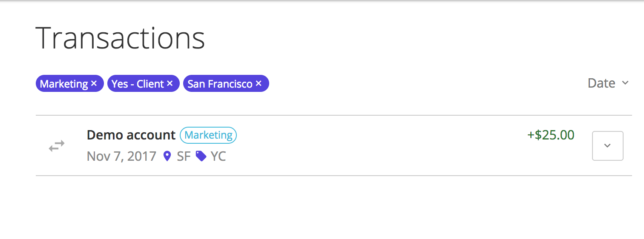Click the chevron next to Date
Image resolution: width=644 pixels, height=239 pixels.
pyautogui.click(x=625, y=83)
